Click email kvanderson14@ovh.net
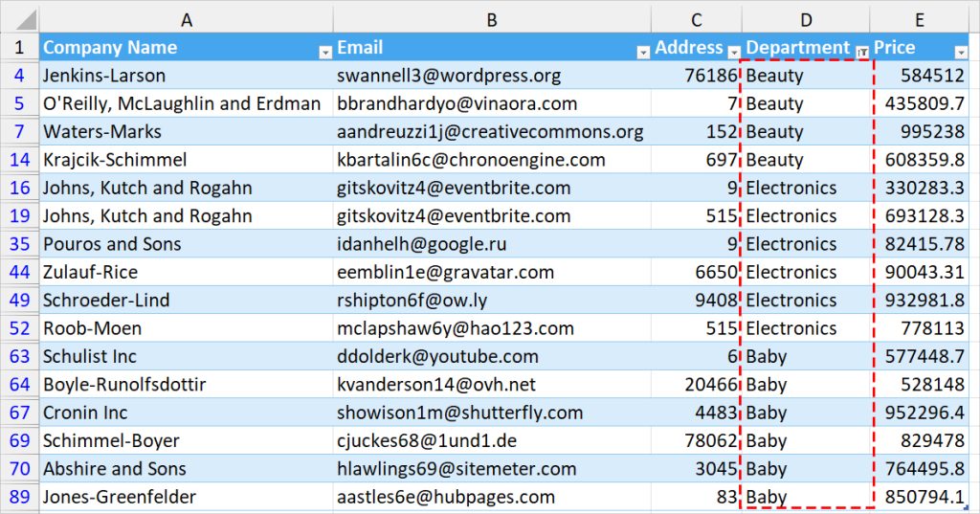The height and width of the screenshot is (514, 980). 436,385
